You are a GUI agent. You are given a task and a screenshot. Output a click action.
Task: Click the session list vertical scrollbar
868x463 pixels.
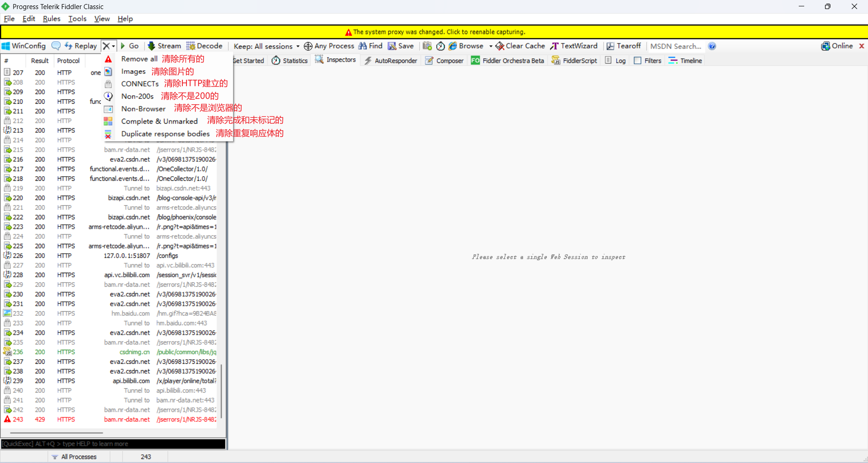point(221,391)
